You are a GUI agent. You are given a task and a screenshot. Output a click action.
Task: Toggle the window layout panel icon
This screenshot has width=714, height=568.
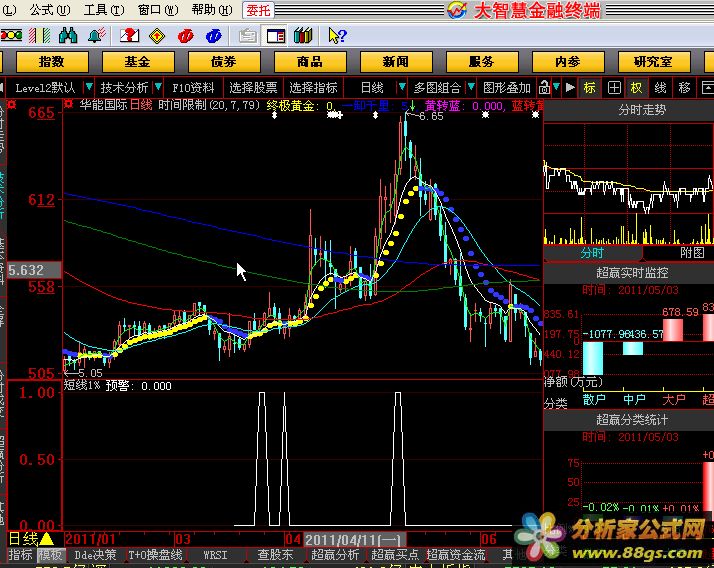(x=275, y=36)
